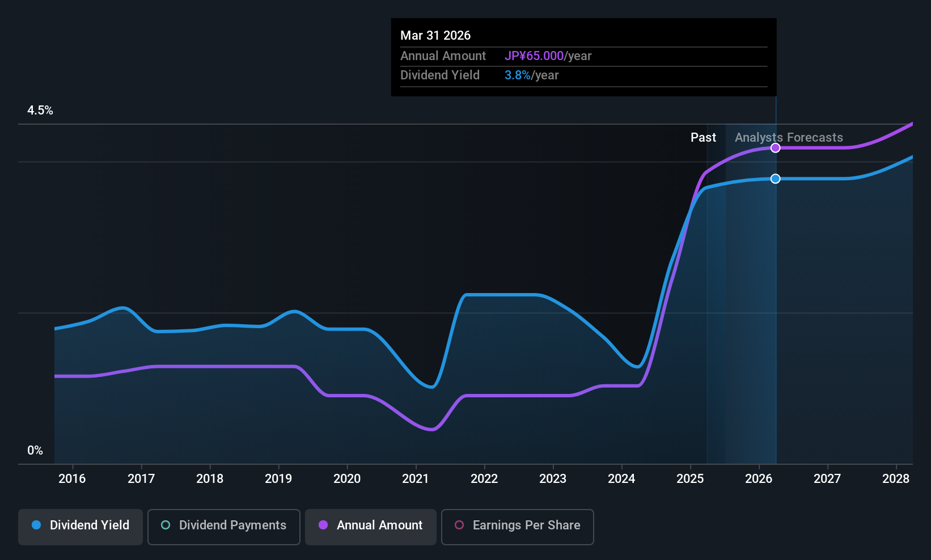The width and height of the screenshot is (931, 560).
Task: Click the 2018 x-axis label
Action: [x=210, y=479]
